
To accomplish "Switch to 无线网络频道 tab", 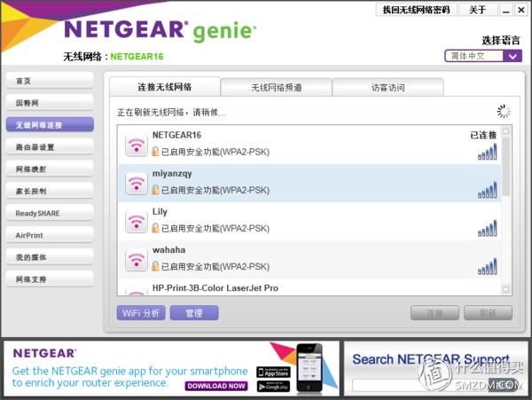I will click(276, 88).
